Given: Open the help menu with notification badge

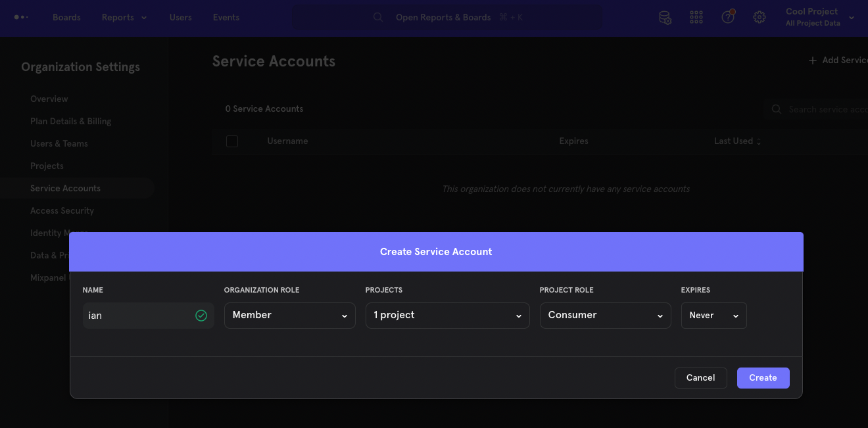Looking at the screenshot, I should coord(727,17).
